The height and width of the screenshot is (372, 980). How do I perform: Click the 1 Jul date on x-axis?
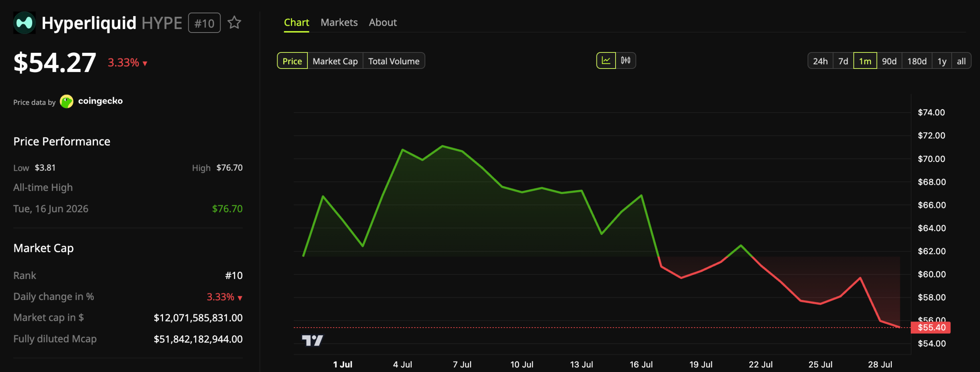343,364
